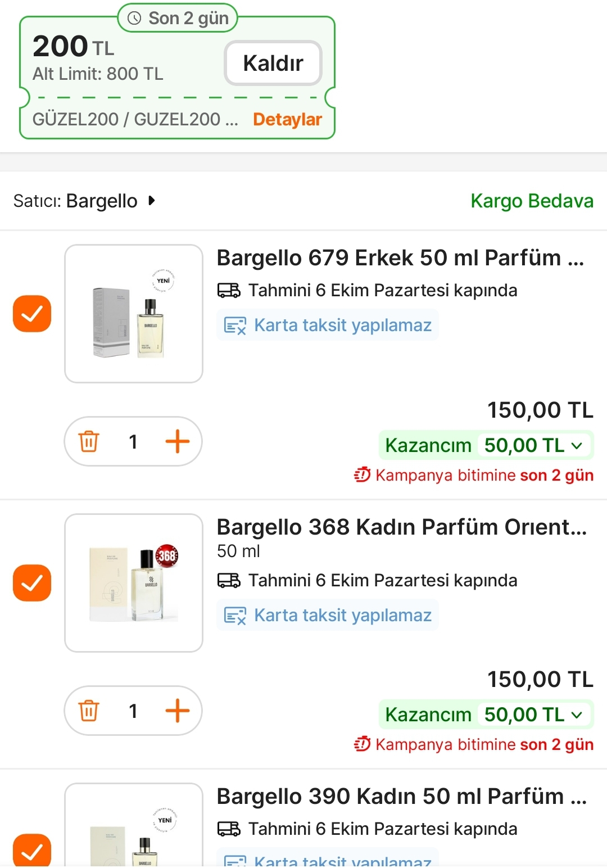The width and height of the screenshot is (607, 868).
Task: Tap delivery truck icon for Bargello 679
Action: pyautogui.click(x=229, y=291)
